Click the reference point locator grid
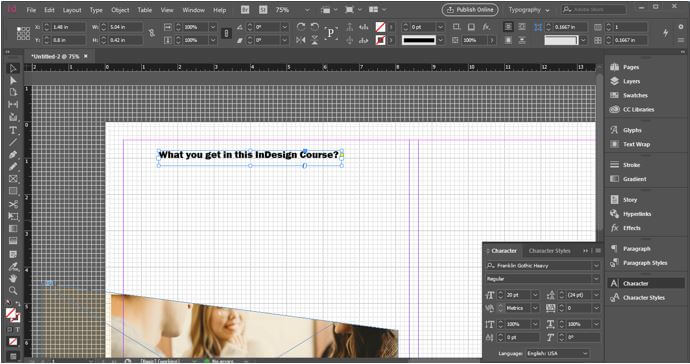This screenshot has width=690, height=364. [x=23, y=33]
